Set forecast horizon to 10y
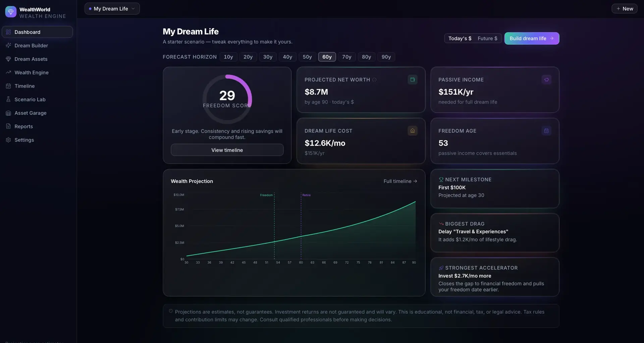Image resolution: width=644 pixels, height=343 pixels. tap(228, 57)
